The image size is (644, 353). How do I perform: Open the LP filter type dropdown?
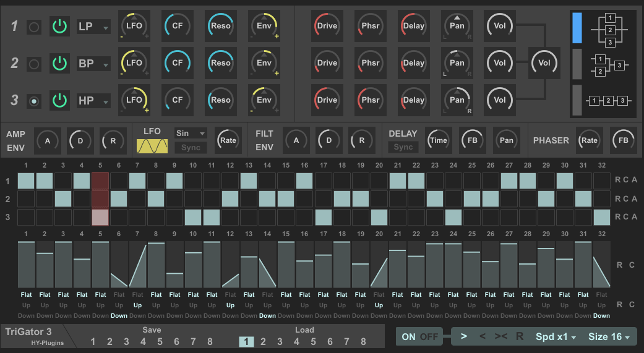93,27
